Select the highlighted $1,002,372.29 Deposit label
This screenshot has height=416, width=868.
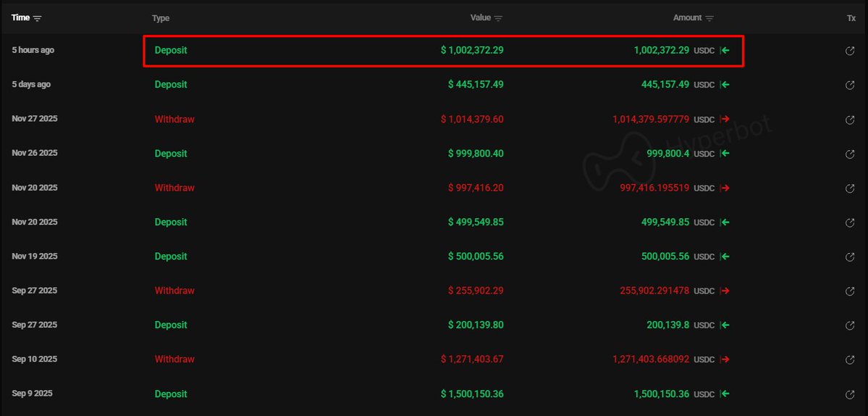(x=171, y=51)
